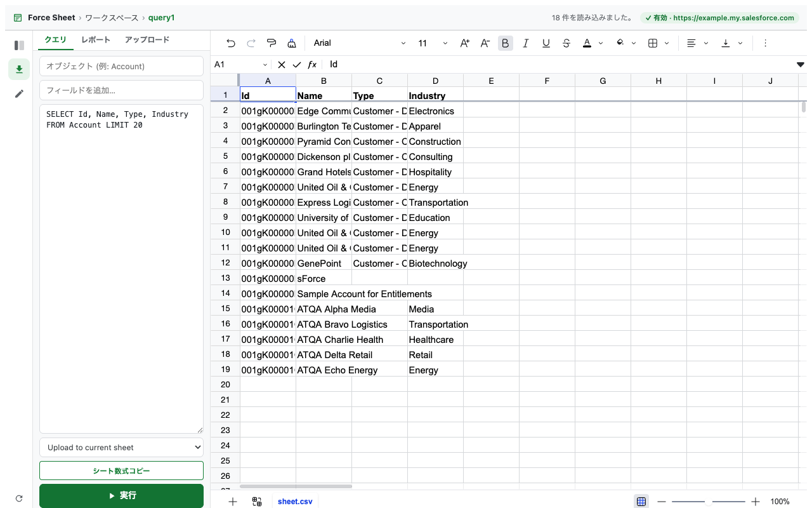Viewport: 812px width, 508px height.
Task: Zoom out with the minus icon
Action: click(x=662, y=502)
